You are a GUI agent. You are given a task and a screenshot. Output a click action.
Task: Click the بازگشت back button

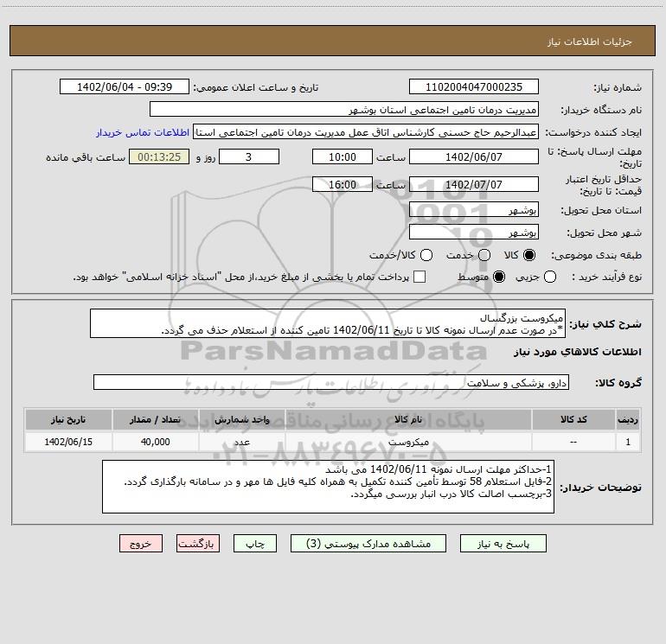[198, 544]
